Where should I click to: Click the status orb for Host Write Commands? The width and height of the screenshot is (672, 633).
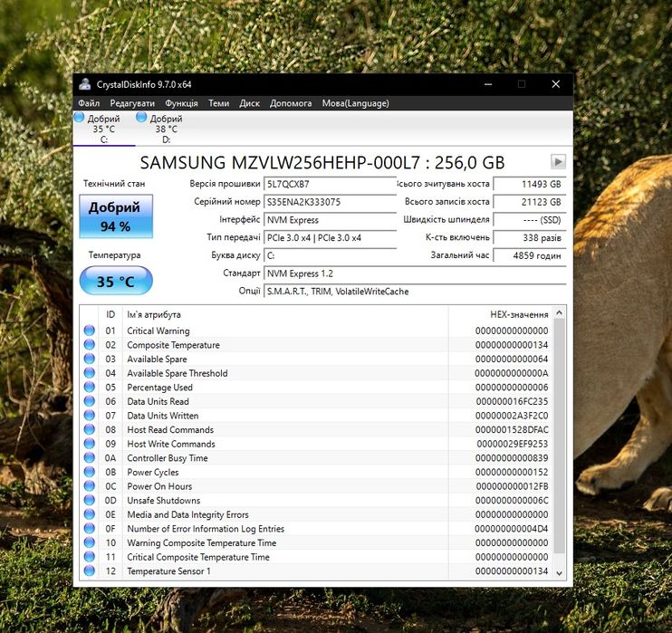(x=89, y=444)
